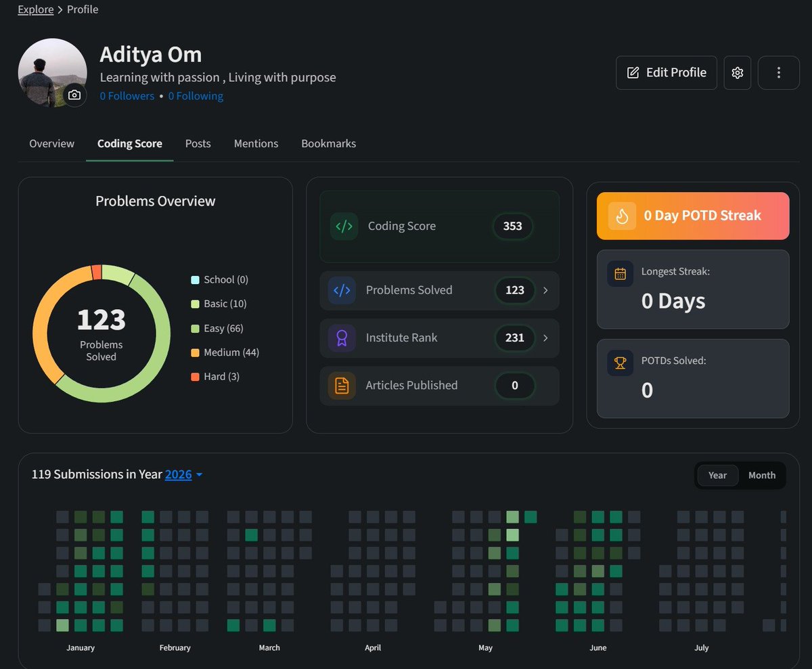
Task: Select the Coding Score tab
Action: click(x=130, y=143)
